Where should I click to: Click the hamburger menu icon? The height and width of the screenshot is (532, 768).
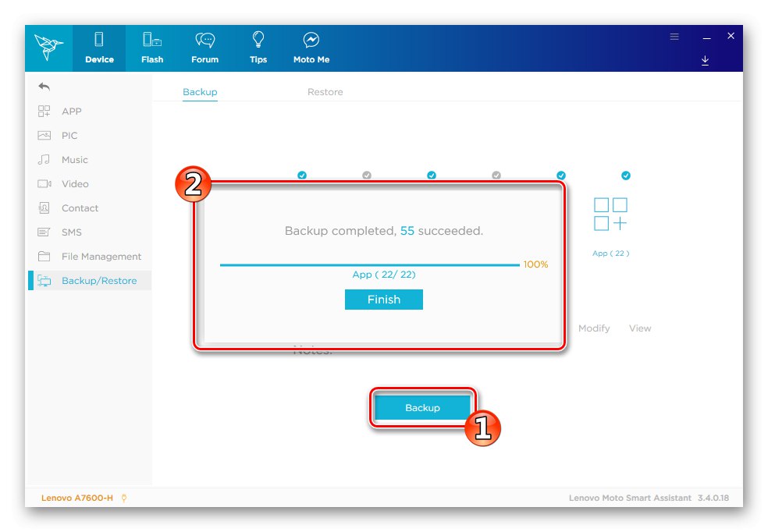[x=674, y=37]
